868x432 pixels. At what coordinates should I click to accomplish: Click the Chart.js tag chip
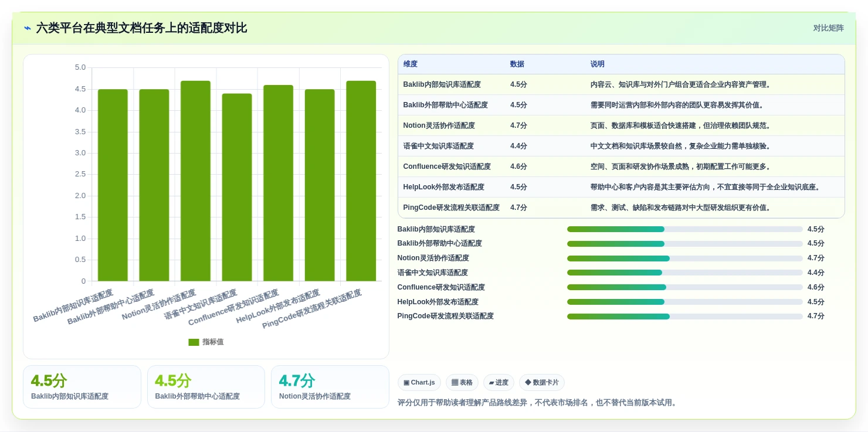click(x=419, y=383)
